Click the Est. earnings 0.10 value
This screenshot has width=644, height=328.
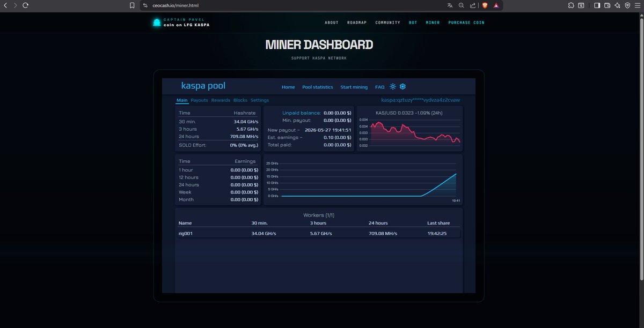(x=338, y=137)
